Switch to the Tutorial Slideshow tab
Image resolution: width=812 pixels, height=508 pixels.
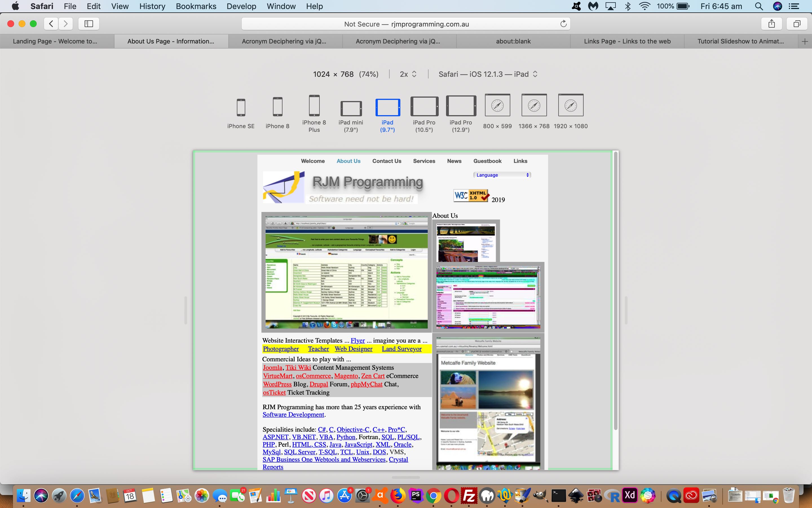click(x=741, y=41)
